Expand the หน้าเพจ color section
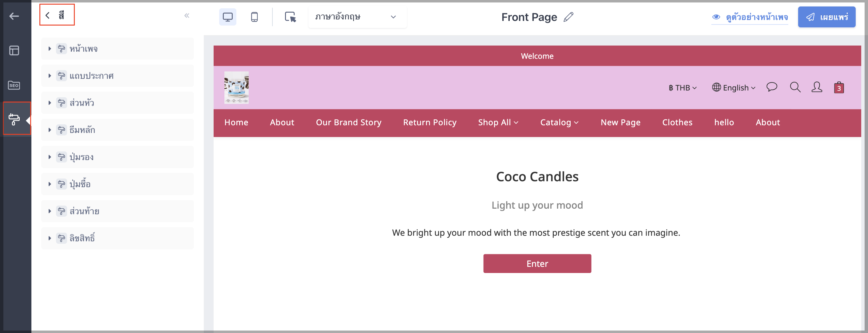Viewport: 868px width, 333px height. [118, 49]
